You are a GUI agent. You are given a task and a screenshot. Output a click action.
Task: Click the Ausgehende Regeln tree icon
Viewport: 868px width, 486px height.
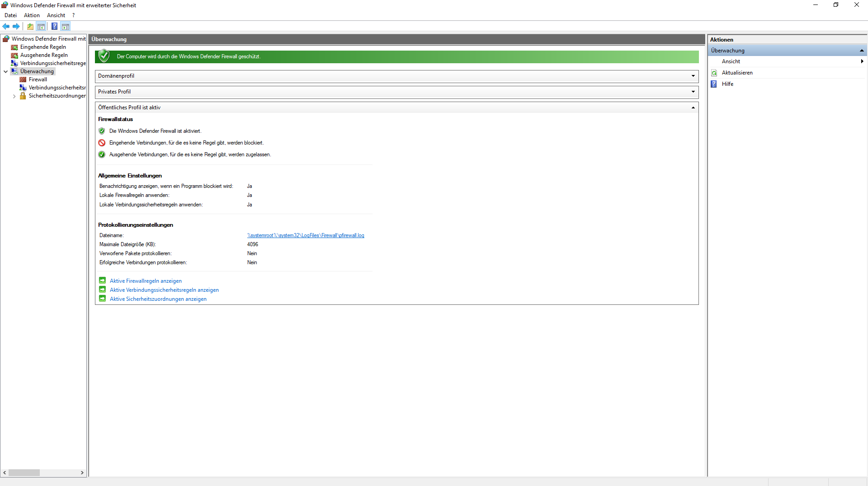point(14,55)
